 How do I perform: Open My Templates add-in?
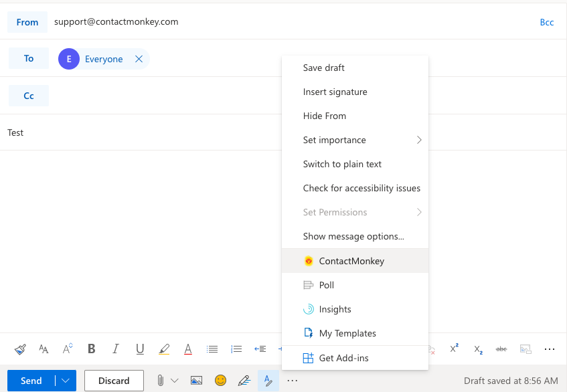(x=355, y=333)
